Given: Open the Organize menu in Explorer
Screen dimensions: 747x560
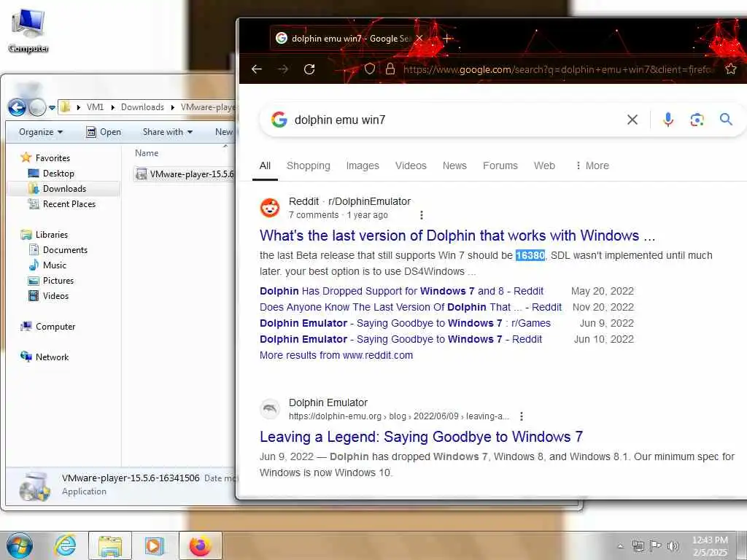Looking at the screenshot, I should (x=41, y=132).
